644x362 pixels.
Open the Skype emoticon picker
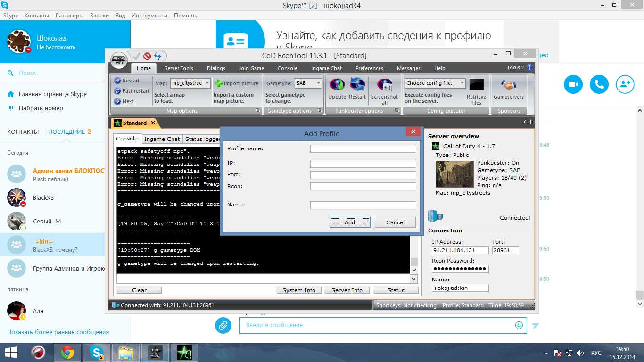tap(519, 325)
